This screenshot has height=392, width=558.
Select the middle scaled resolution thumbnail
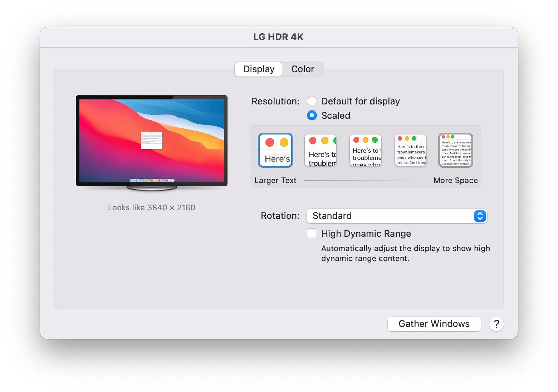(x=366, y=150)
